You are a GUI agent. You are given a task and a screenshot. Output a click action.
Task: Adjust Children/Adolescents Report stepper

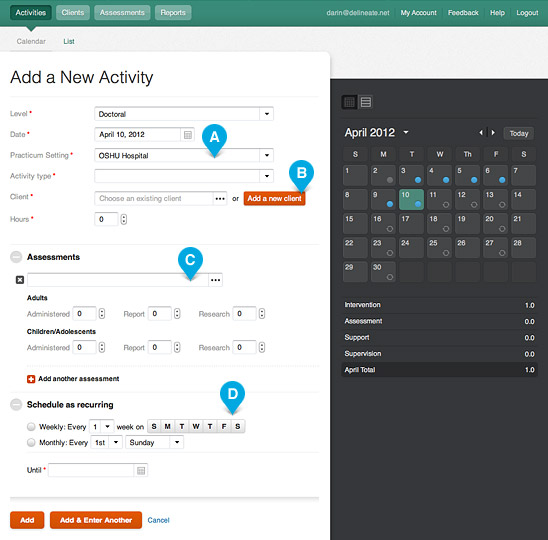pos(177,347)
